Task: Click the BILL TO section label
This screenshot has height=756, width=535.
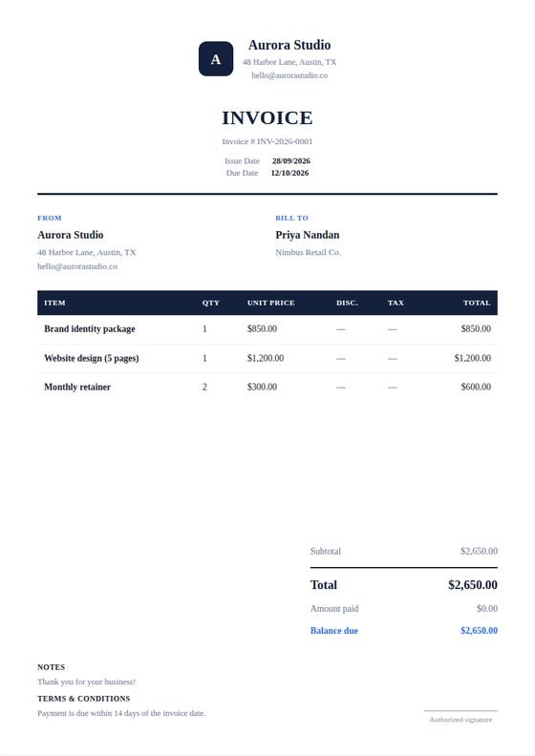Action: click(x=292, y=218)
